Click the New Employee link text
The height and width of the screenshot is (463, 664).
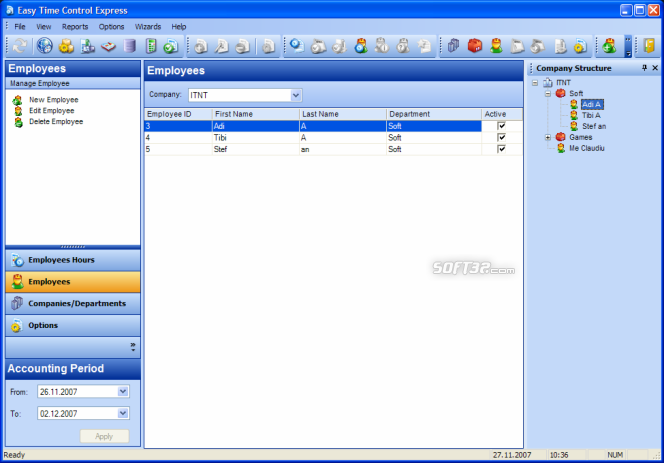point(54,100)
